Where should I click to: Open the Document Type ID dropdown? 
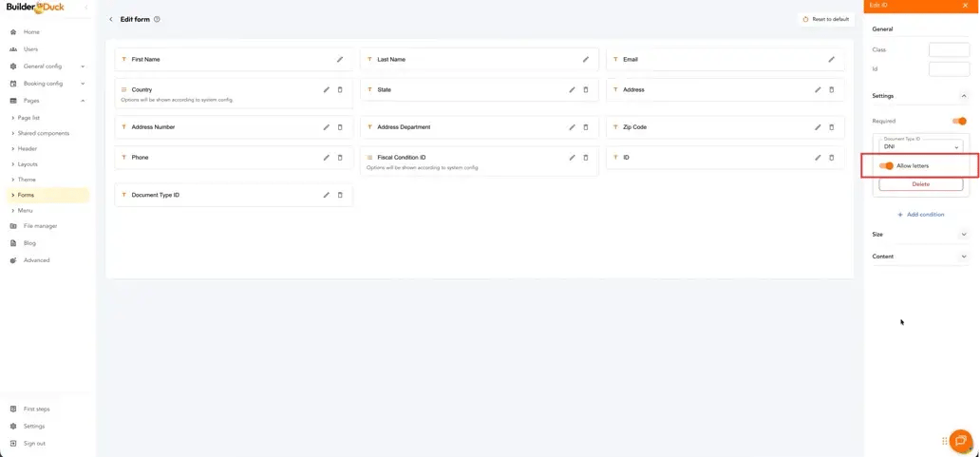[x=920, y=146]
